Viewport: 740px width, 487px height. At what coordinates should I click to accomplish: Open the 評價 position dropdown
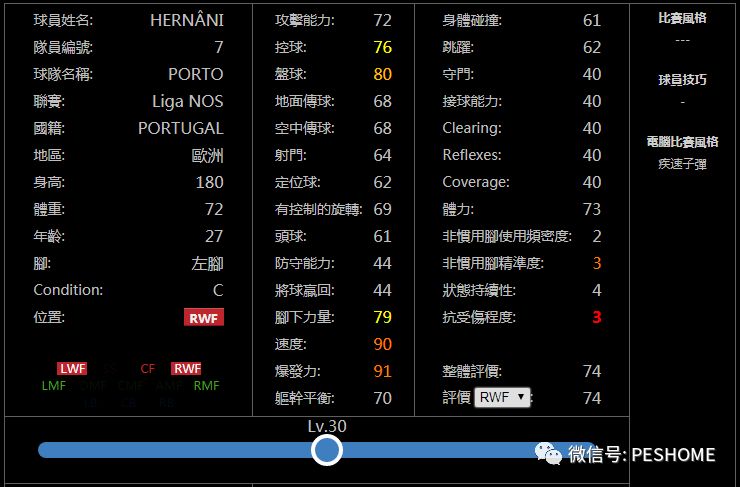click(503, 397)
